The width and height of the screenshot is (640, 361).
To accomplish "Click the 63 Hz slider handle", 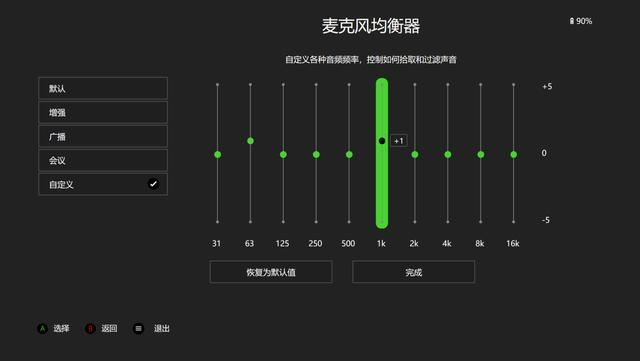I will click(251, 141).
